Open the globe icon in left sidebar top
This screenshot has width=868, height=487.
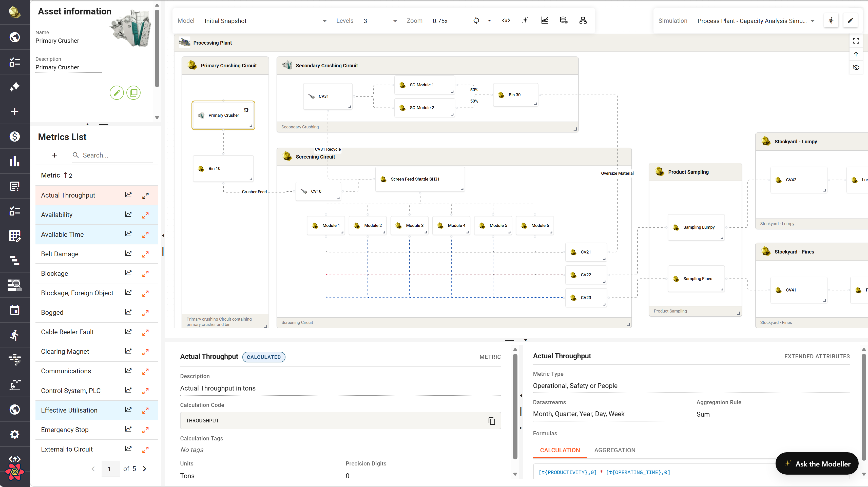click(14, 37)
